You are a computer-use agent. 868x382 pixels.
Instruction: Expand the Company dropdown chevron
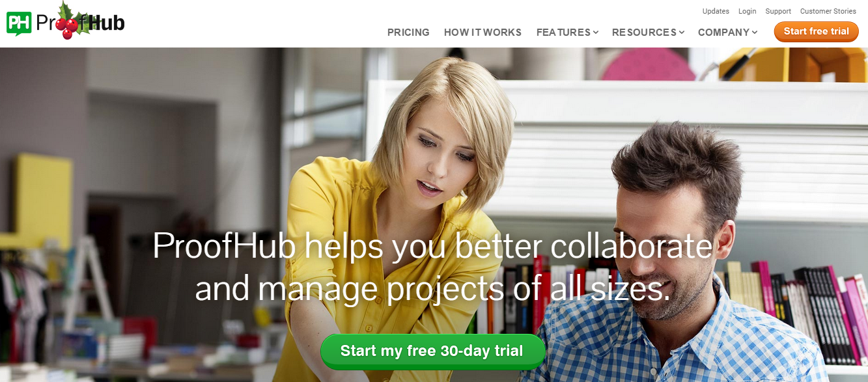coord(755,33)
